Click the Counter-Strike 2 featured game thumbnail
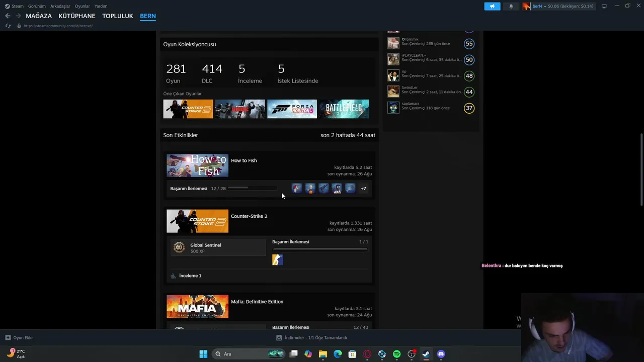Screen dimensions: 644x362 click(x=188, y=109)
